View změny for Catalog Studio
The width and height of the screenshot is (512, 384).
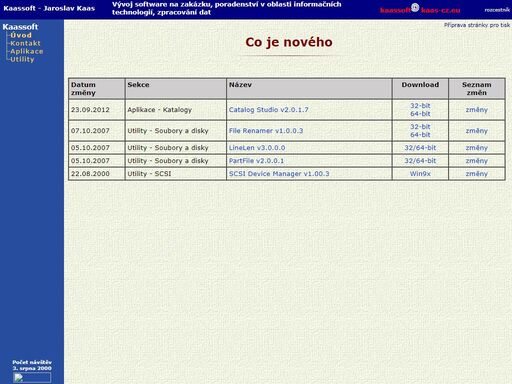[477, 110]
